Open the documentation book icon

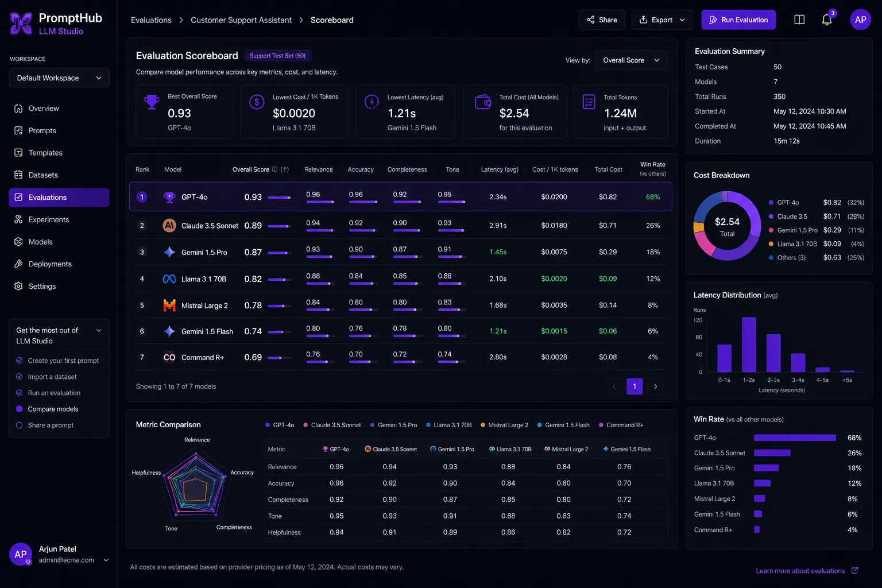[799, 20]
